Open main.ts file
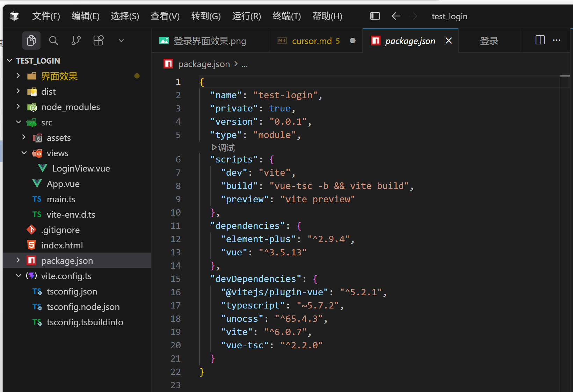 [x=61, y=199]
